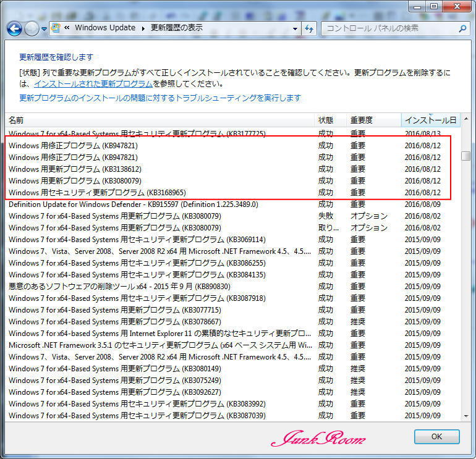Select the security update KB3087039 row
The image size is (476, 459).
pyautogui.click(x=232, y=415)
